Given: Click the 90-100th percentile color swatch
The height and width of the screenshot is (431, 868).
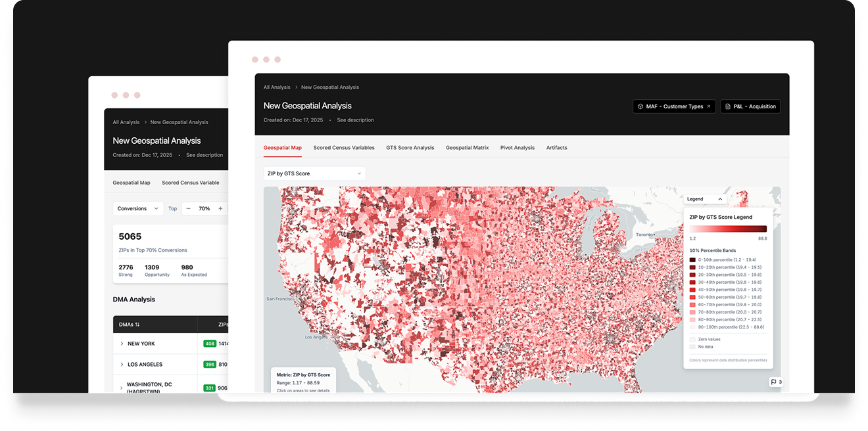Looking at the screenshot, I should [x=692, y=327].
